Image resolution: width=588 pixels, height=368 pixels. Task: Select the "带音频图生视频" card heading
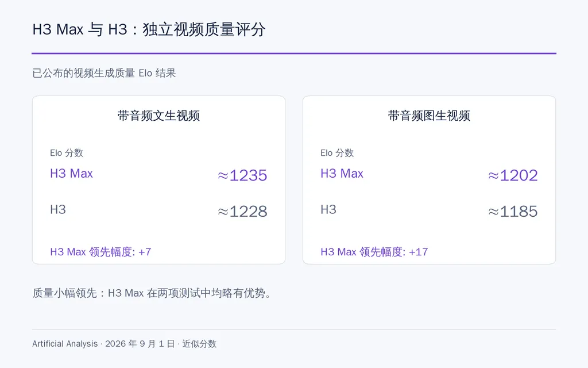tap(429, 115)
